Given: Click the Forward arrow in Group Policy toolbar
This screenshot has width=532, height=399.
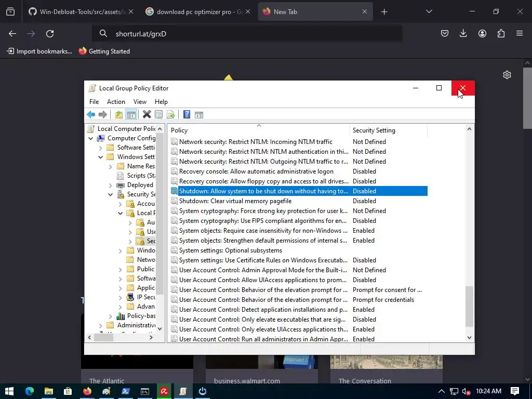Looking at the screenshot, I should coord(102,115).
